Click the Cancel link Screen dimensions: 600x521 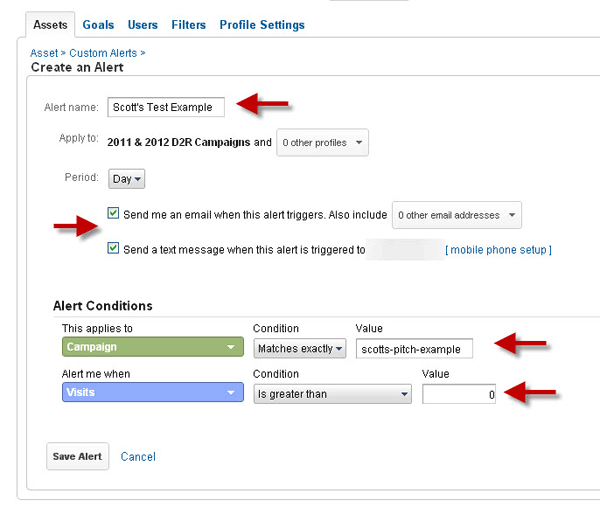click(x=138, y=457)
